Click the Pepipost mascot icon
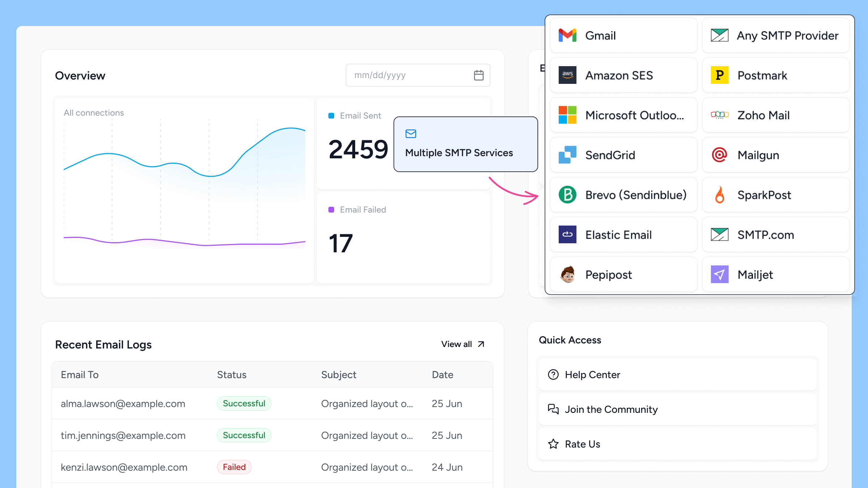Viewport: 868px width, 488px height. click(x=567, y=274)
